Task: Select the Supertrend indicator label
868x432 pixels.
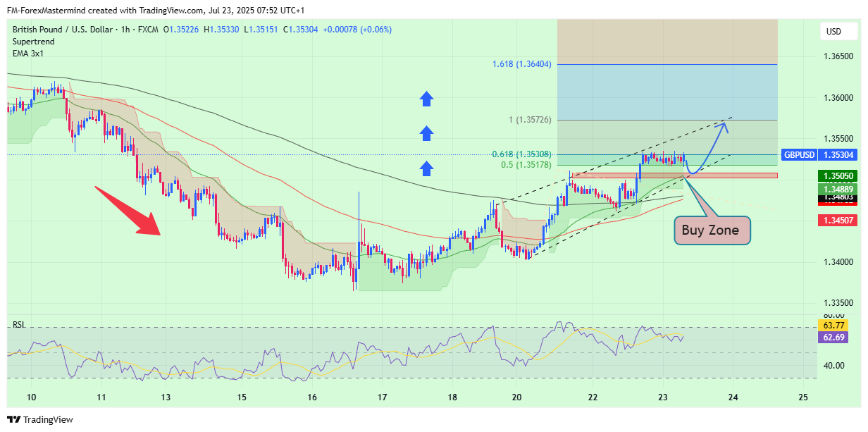Action: pyautogui.click(x=33, y=42)
